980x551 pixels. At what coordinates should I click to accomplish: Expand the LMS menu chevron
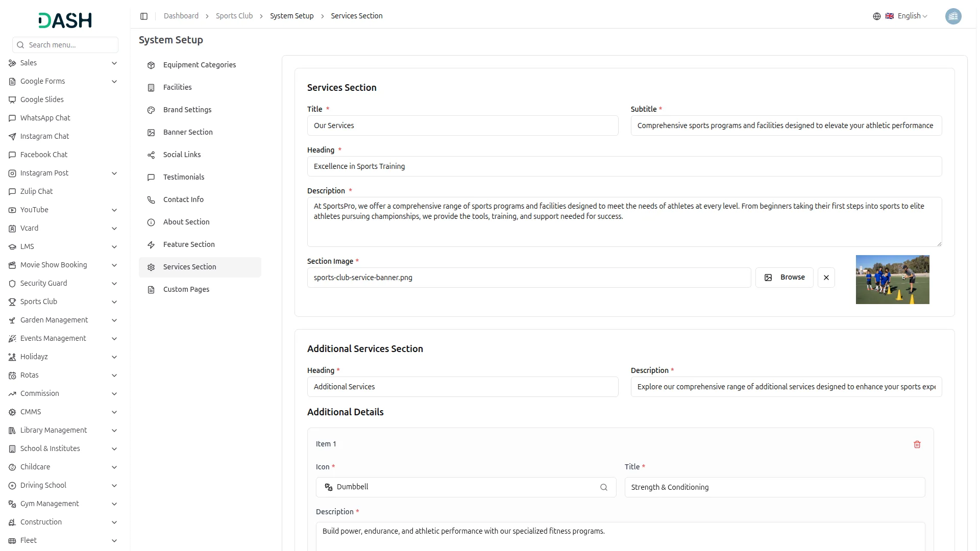point(114,247)
